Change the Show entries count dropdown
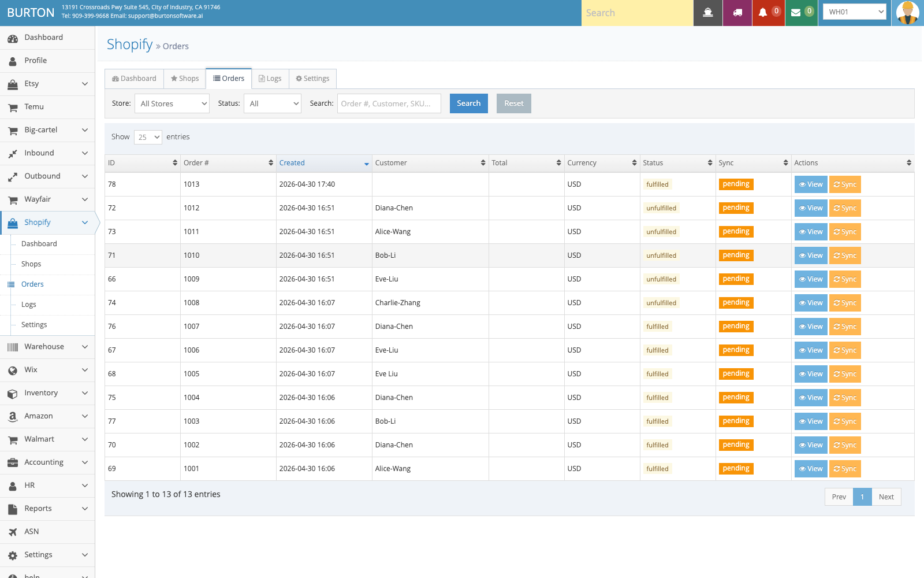The image size is (924, 578). (x=148, y=137)
